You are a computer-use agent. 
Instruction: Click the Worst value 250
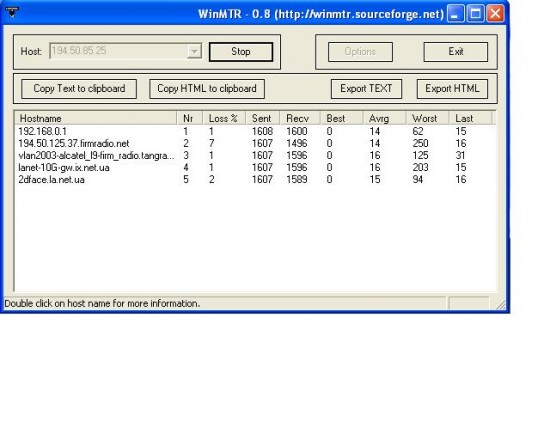(x=420, y=143)
